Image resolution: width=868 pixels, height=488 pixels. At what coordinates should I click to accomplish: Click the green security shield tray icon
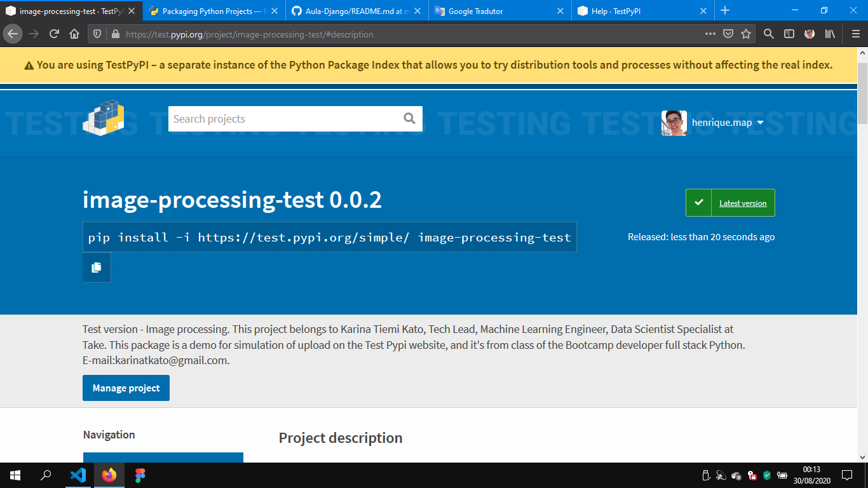click(767, 475)
